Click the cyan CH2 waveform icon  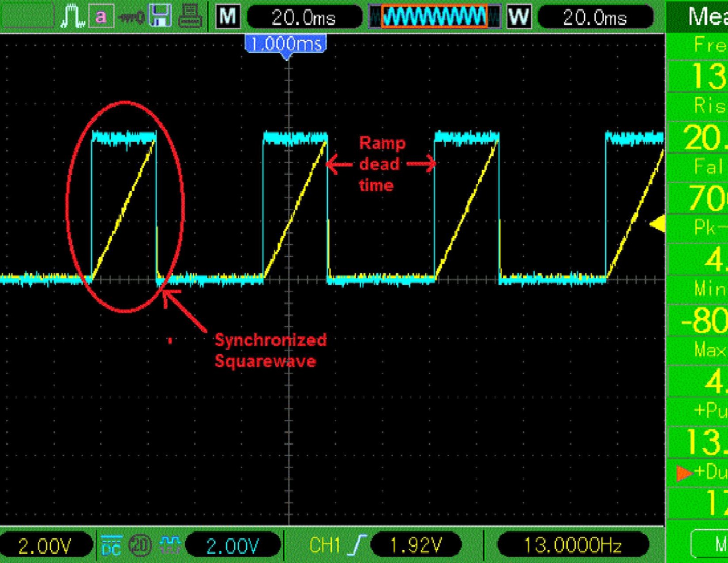tap(170, 545)
